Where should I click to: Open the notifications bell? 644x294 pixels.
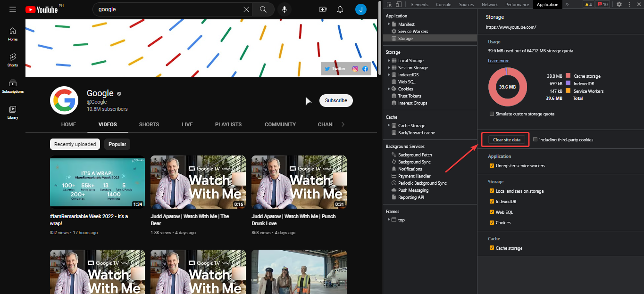(x=340, y=9)
